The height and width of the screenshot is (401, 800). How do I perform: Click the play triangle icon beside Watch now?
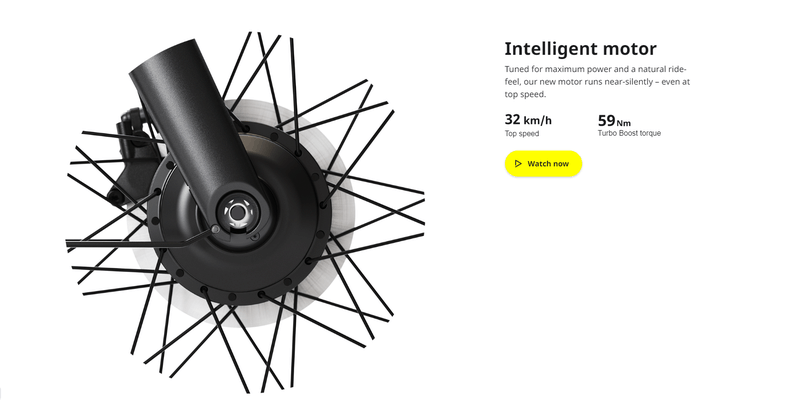[518, 164]
